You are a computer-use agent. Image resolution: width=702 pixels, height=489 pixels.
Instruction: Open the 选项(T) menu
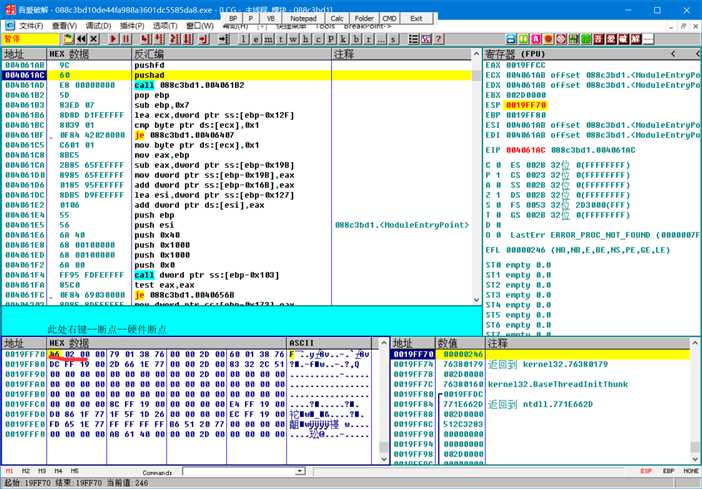coord(165,26)
